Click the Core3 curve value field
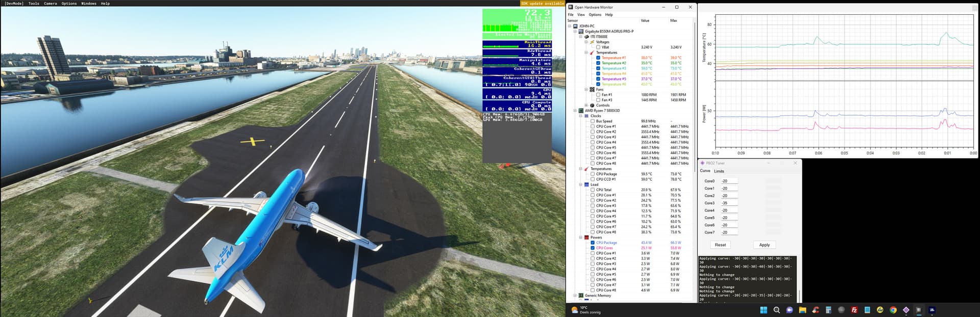This screenshot has width=980, height=317. pyautogui.click(x=729, y=203)
